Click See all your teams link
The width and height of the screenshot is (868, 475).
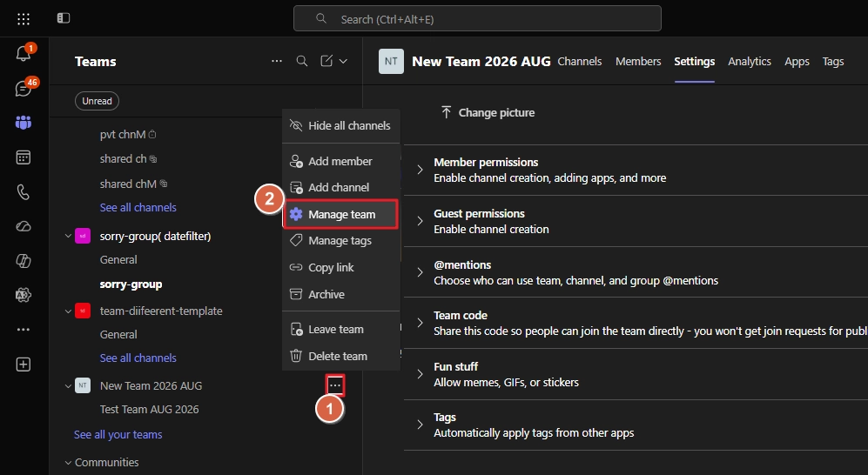(118, 435)
